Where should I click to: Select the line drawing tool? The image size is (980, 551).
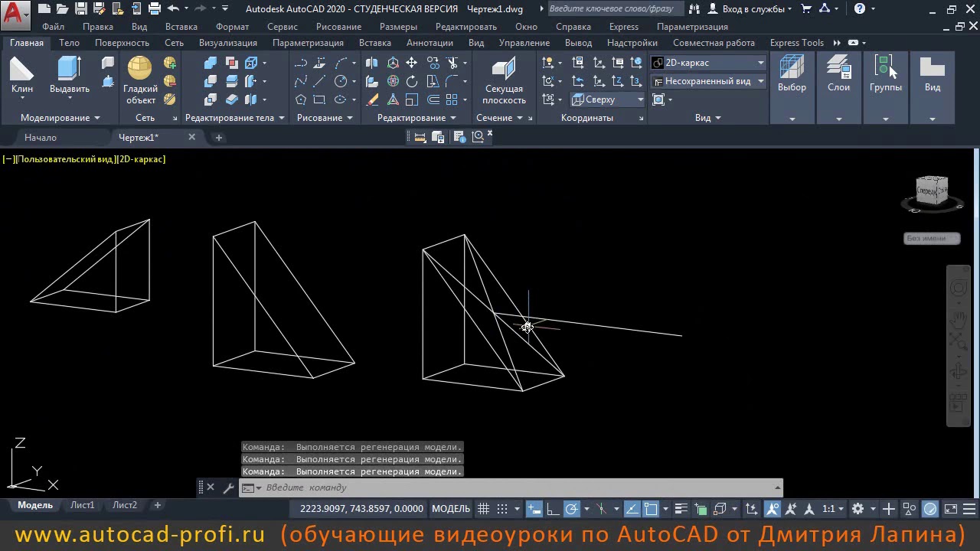click(319, 81)
